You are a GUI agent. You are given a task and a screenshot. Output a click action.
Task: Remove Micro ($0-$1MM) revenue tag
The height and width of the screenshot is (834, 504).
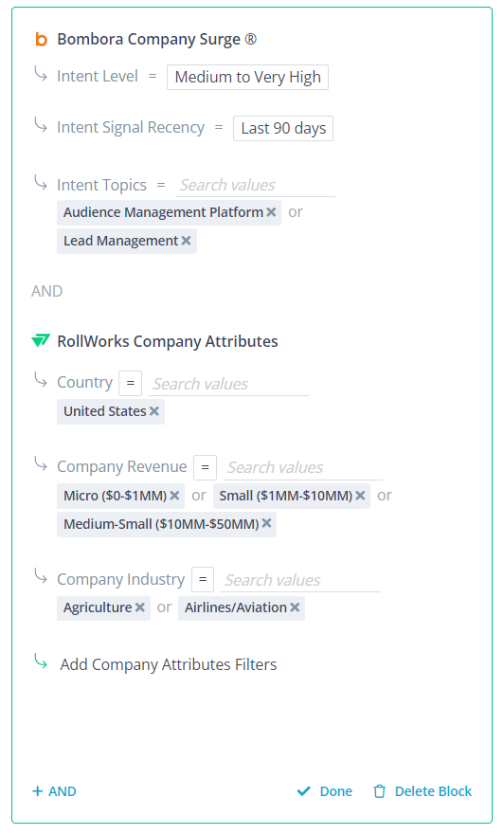click(174, 496)
